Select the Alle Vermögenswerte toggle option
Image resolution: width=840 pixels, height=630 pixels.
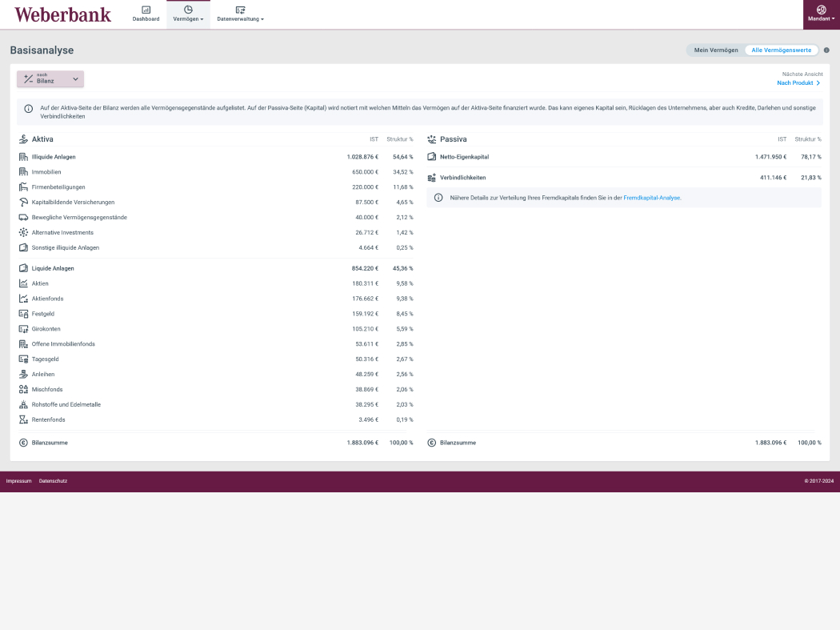click(781, 50)
